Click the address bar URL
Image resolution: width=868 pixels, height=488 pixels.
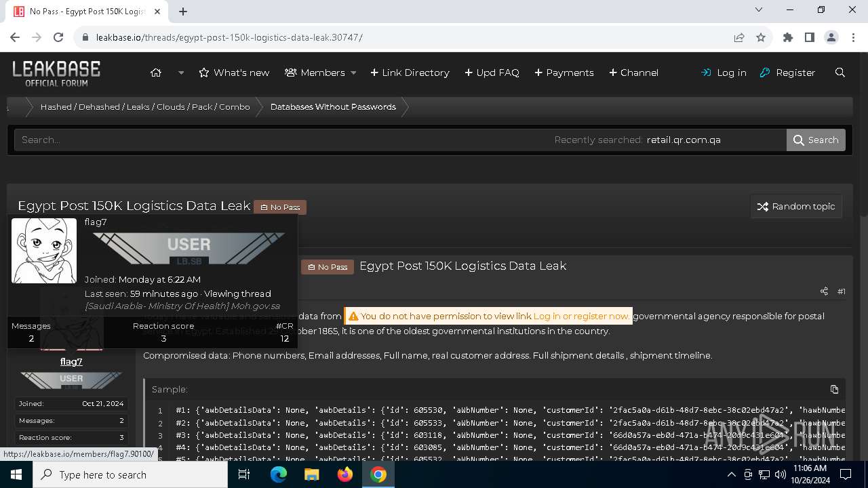[229, 37]
